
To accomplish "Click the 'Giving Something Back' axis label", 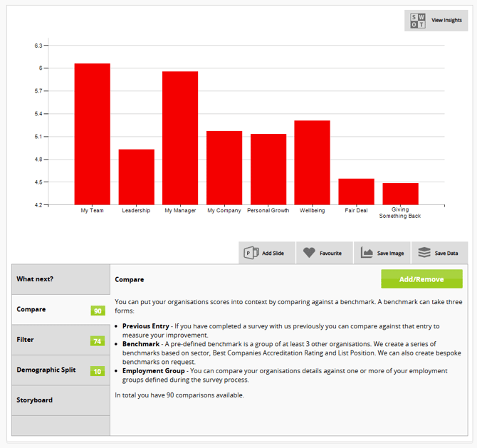I will point(400,212).
